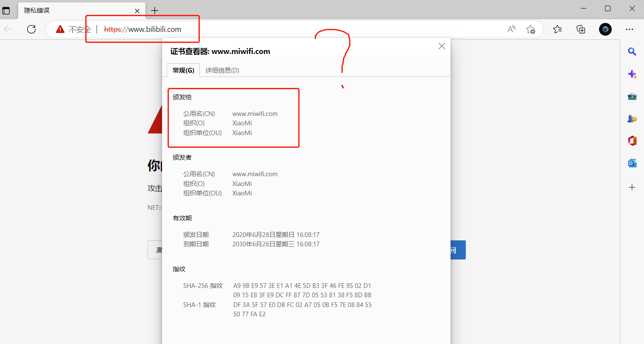The image size is (644, 344).
Task: Click the Refresh page icon
Action: pos(31,29)
